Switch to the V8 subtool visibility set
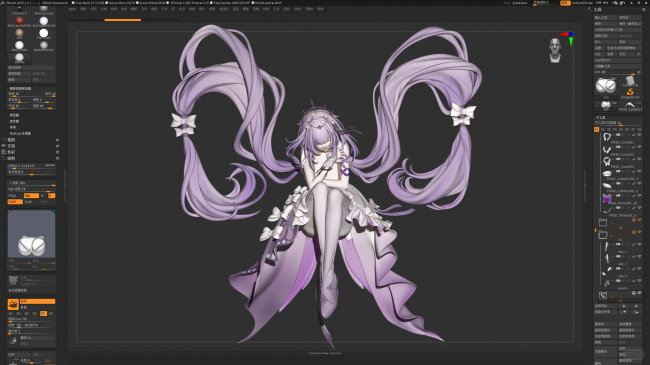The height and width of the screenshot is (365, 650). coord(639,129)
